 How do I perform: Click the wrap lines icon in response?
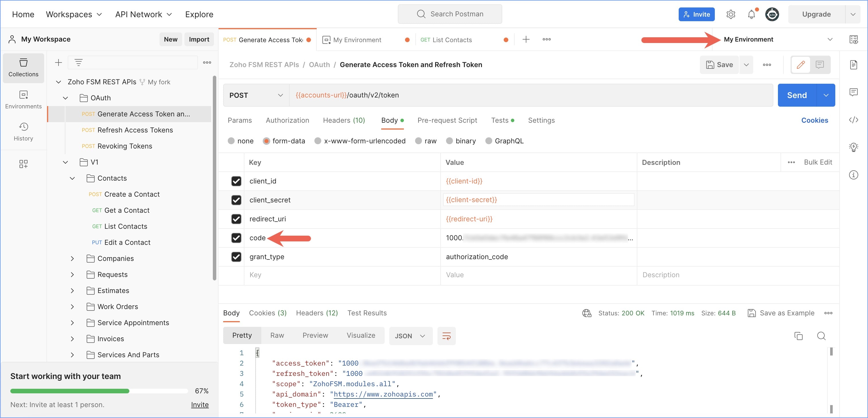[446, 336]
